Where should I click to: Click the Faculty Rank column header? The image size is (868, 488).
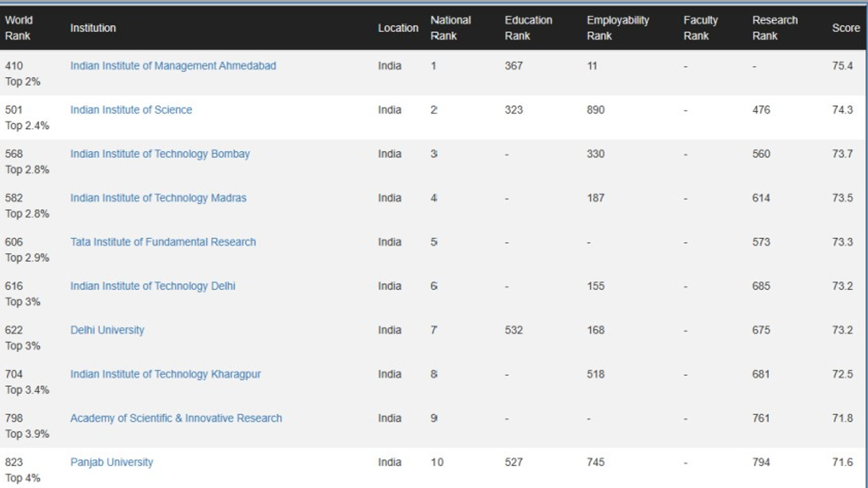pyautogui.click(x=700, y=28)
